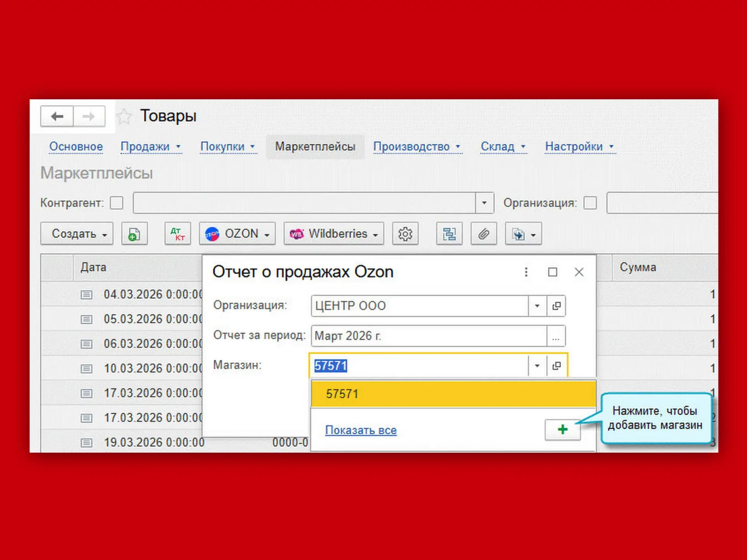Enable the Контрагент filter checkbox

(117, 203)
